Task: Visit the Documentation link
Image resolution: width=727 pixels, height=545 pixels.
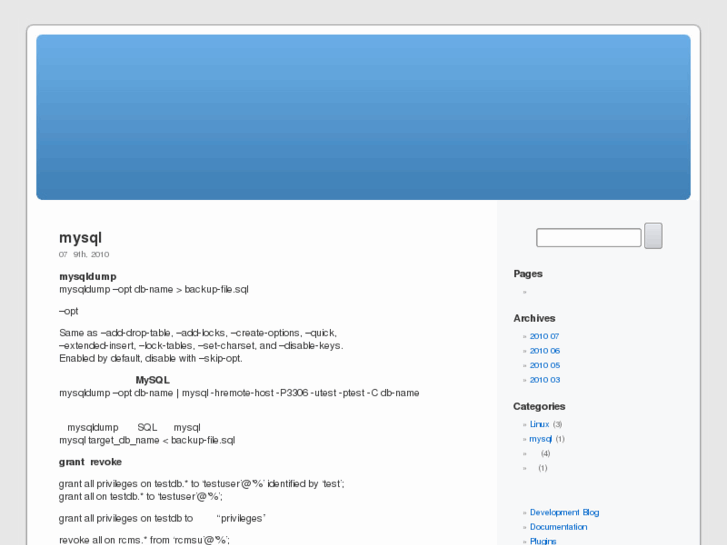Action: (558, 527)
